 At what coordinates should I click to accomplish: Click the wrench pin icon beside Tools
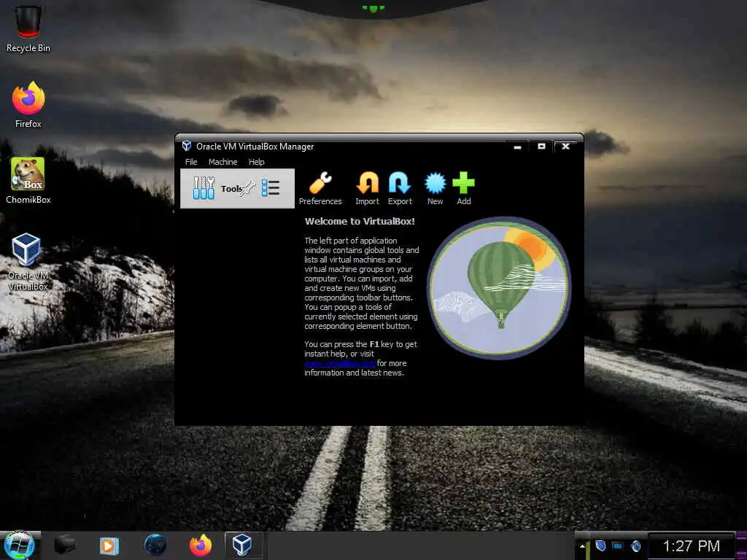point(248,189)
